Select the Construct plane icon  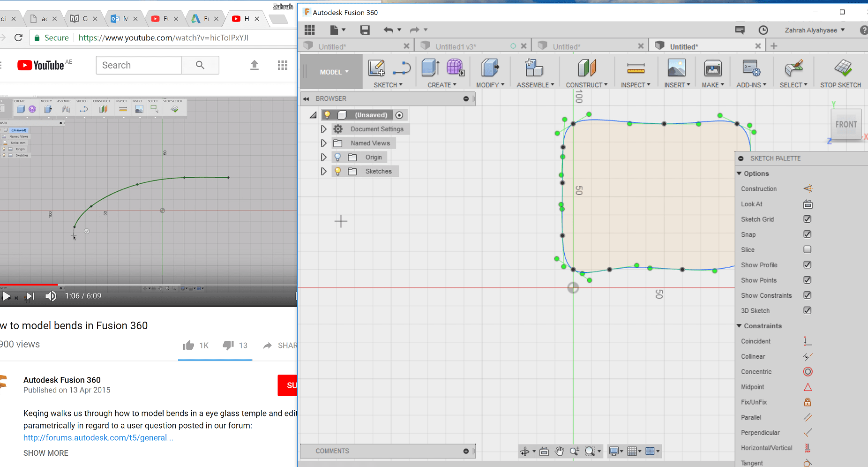pos(587,68)
